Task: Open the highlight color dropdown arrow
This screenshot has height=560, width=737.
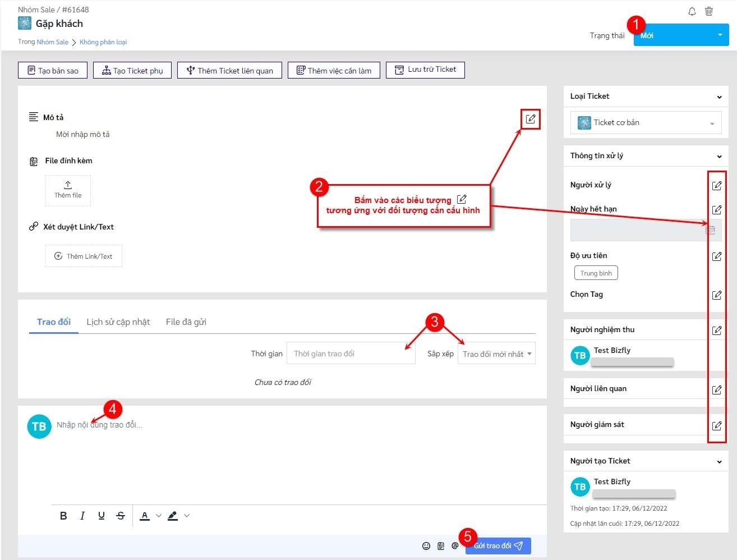Action: (187, 516)
